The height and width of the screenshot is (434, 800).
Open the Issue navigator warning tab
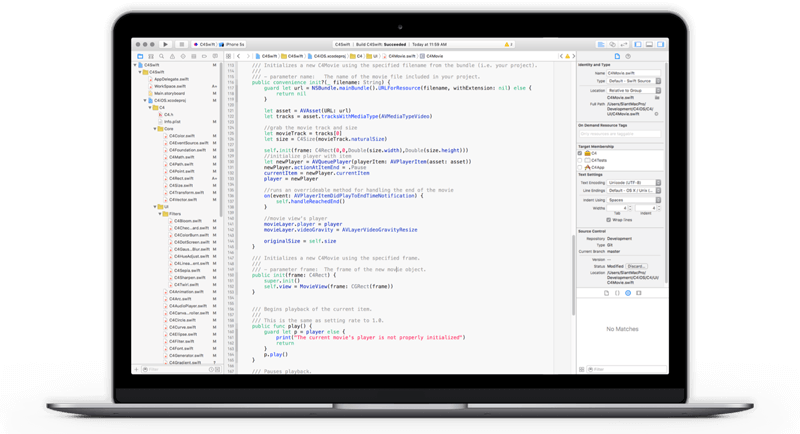(172, 56)
